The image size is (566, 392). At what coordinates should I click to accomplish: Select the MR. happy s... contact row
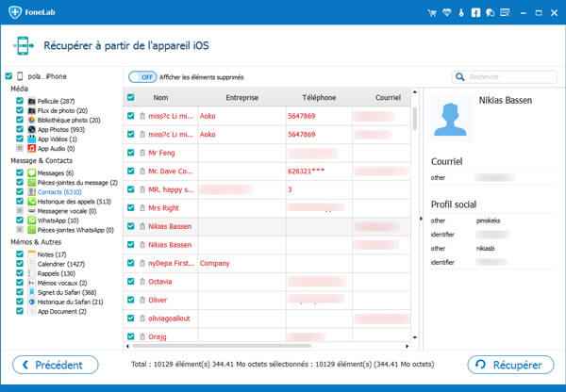click(267, 189)
